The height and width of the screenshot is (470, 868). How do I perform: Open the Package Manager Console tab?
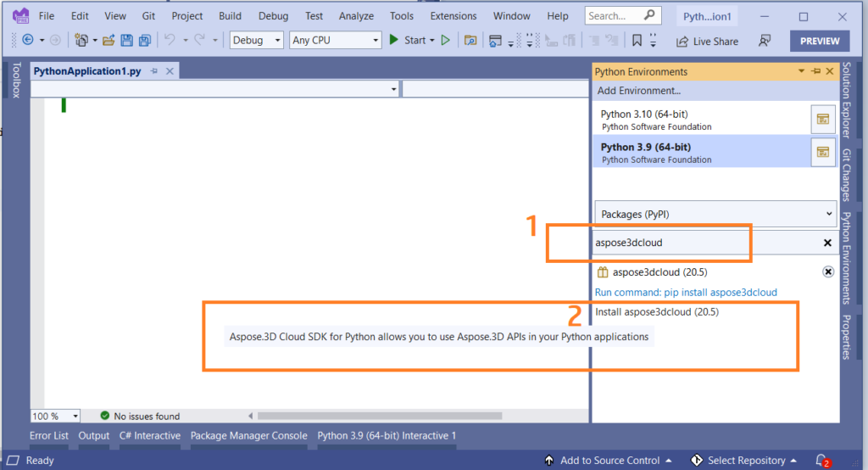click(249, 435)
